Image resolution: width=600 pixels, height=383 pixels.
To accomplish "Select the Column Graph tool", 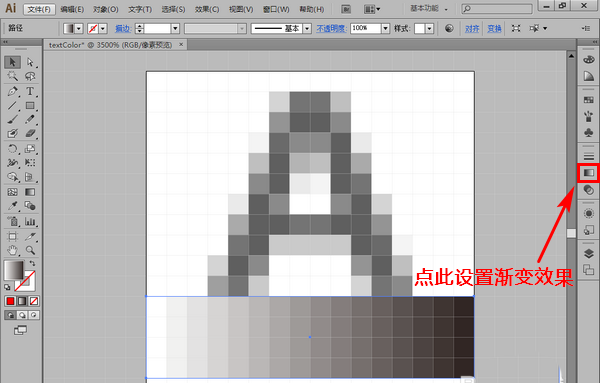I will (30, 221).
